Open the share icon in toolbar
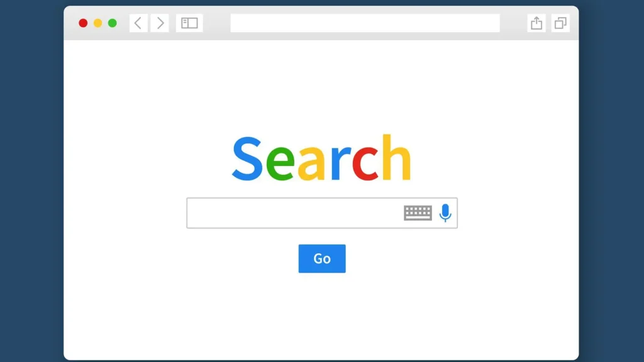Screen dimensions: 644x362 536,23
